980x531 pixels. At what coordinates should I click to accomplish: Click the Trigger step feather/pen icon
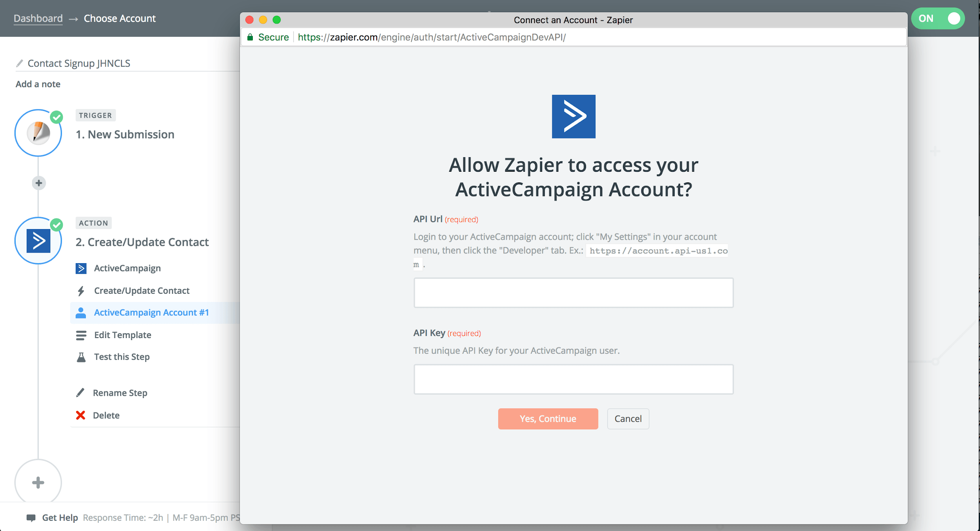37,134
